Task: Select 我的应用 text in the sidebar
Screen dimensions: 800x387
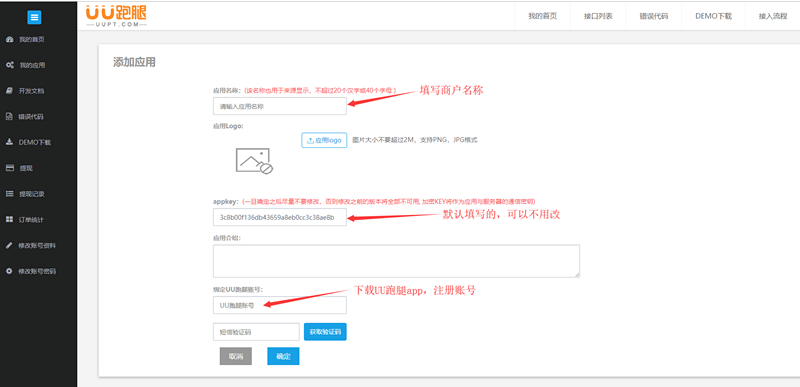Action: 32,65
